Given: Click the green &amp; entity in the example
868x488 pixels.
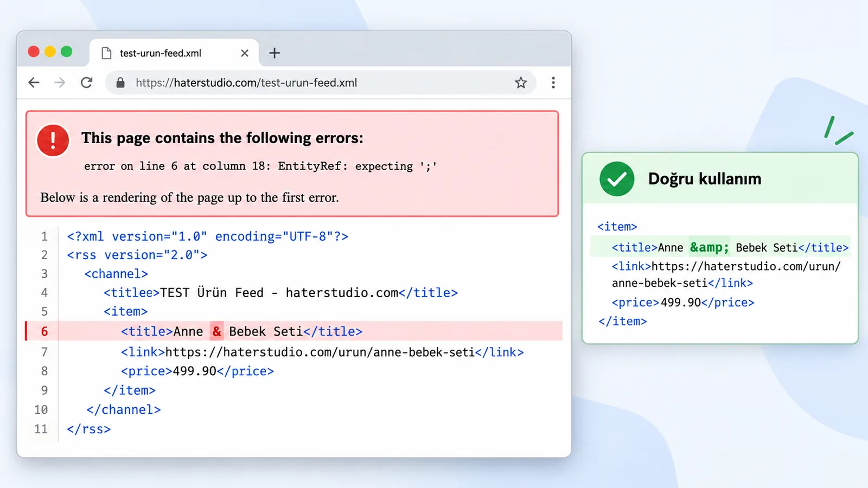Looking at the screenshot, I should (x=710, y=247).
